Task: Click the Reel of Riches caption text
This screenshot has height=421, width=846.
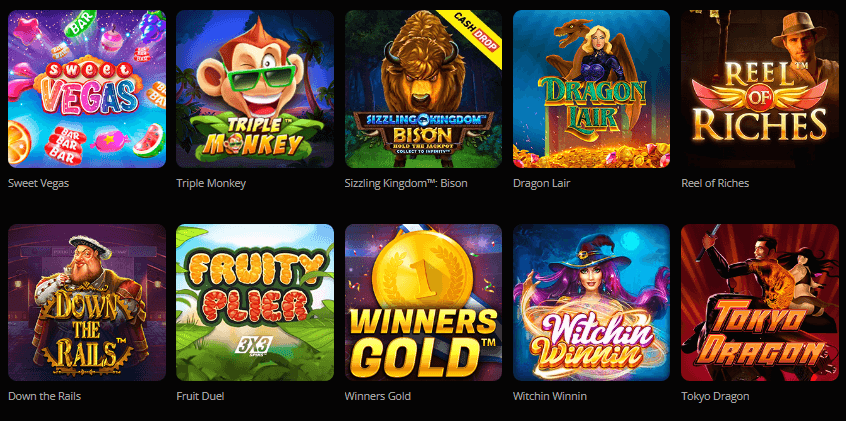Action: coord(715,183)
